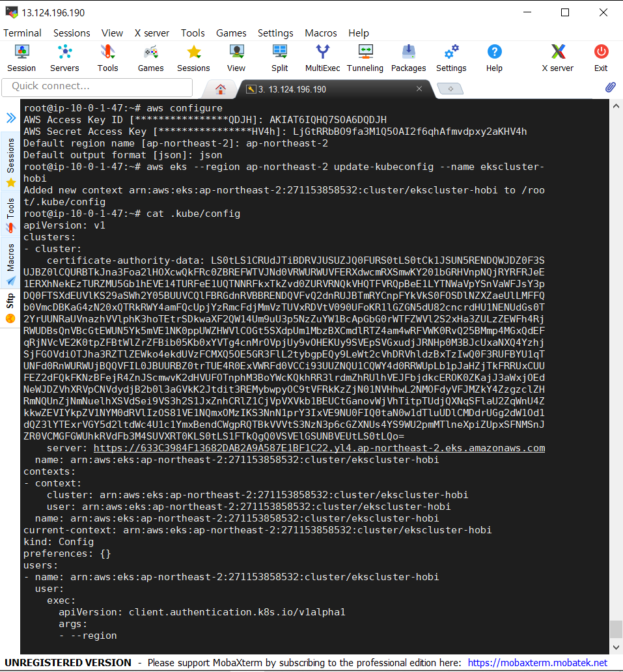This screenshot has height=672, width=623.
Task: Open the Games toolbar icon
Action: click(151, 59)
